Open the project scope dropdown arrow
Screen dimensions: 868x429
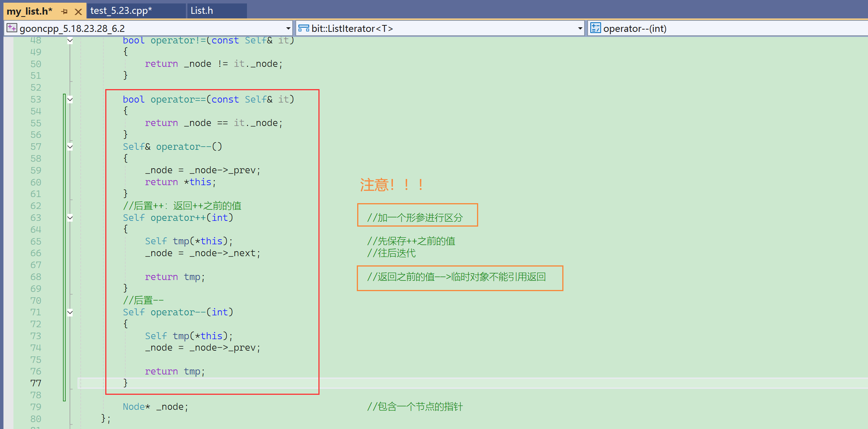coord(288,28)
